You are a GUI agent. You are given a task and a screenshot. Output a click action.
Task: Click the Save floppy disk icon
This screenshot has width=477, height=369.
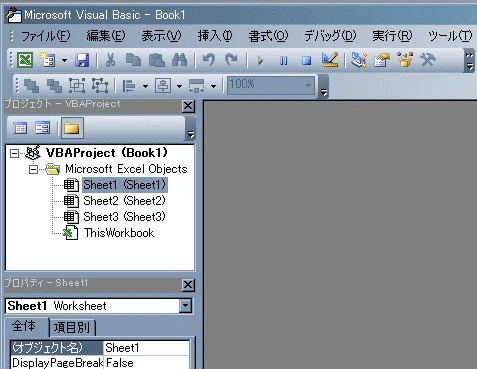click(x=82, y=61)
